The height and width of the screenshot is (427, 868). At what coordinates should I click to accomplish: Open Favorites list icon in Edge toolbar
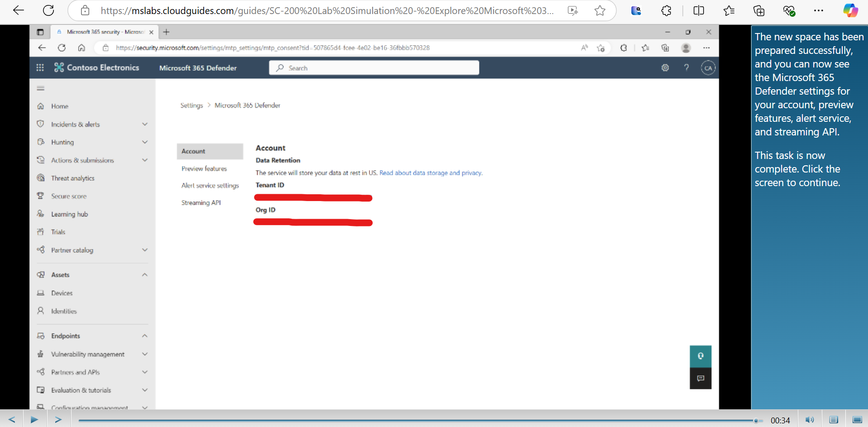coord(729,10)
